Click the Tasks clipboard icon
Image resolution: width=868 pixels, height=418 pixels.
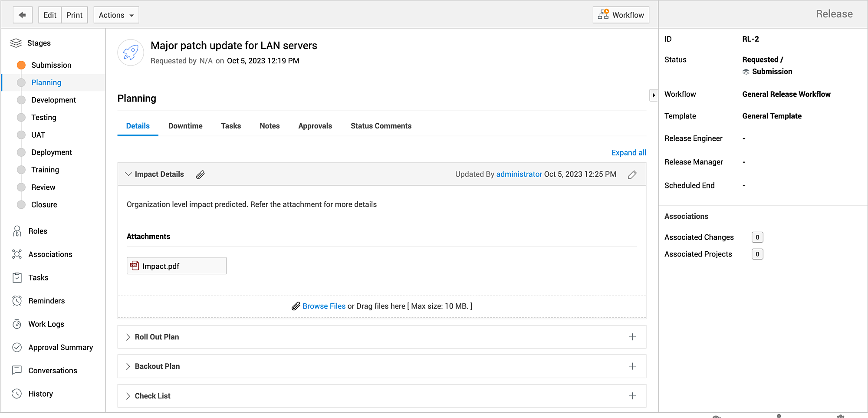17,277
